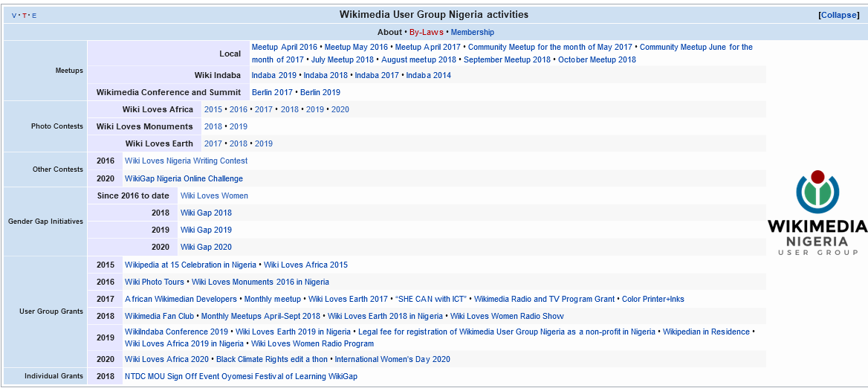The height and width of the screenshot is (391, 868).
Task: Open the July Meetup 2018 link
Action: click(342, 59)
